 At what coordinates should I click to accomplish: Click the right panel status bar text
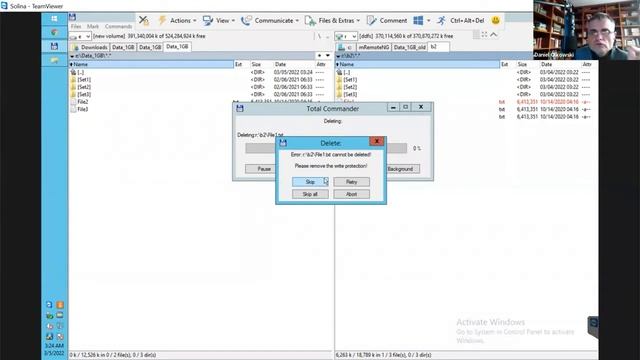[x=384, y=355]
